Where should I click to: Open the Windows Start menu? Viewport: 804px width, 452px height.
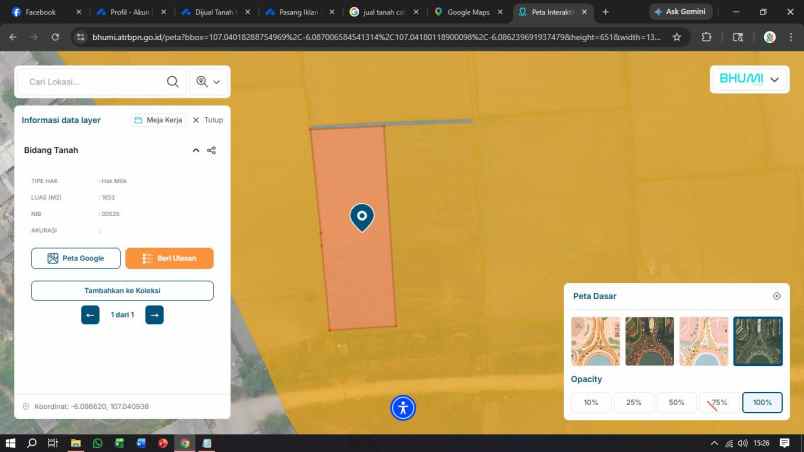pyautogui.click(x=10, y=443)
